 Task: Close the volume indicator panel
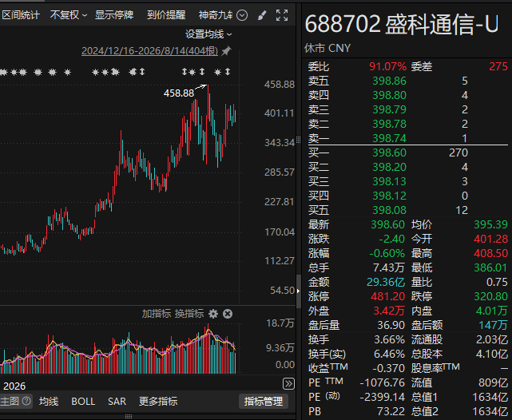tap(228, 314)
